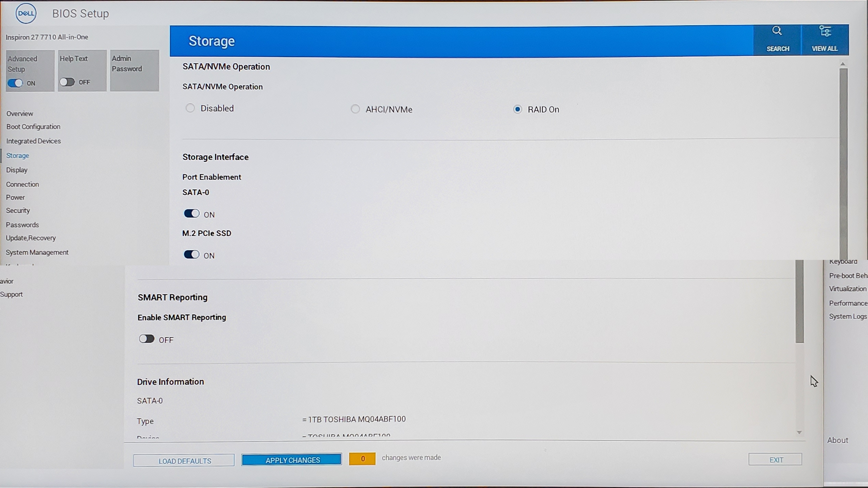Viewport: 868px width, 488px height.
Task: Enable SMART Reporting toggle
Action: [147, 339]
